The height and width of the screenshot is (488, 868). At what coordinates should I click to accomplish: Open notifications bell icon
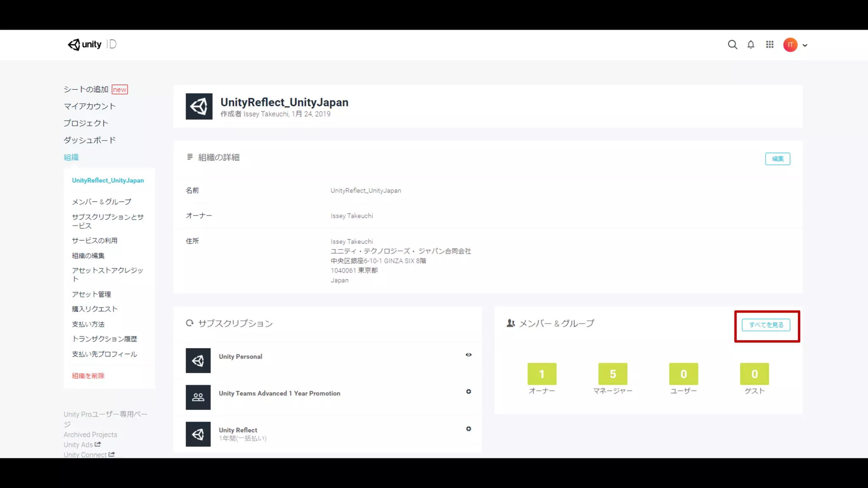pyautogui.click(x=751, y=45)
